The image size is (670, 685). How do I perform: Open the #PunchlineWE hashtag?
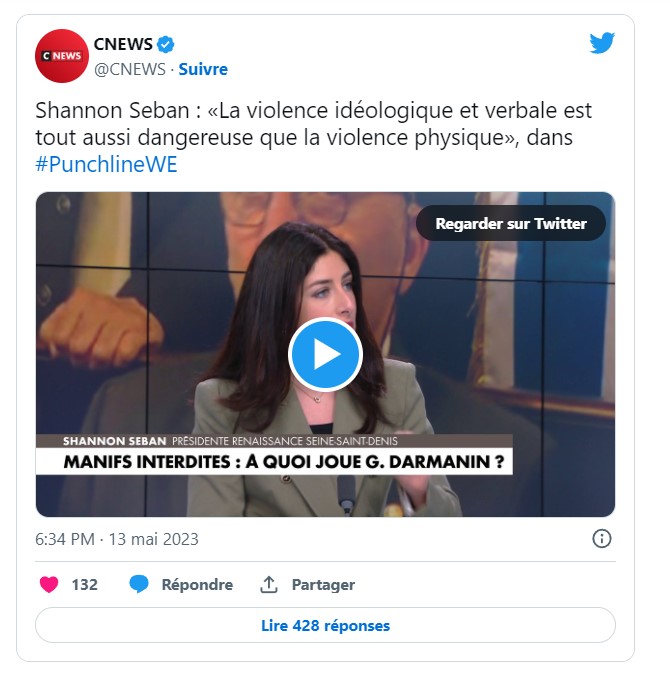pyautogui.click(x=106, y=165)
